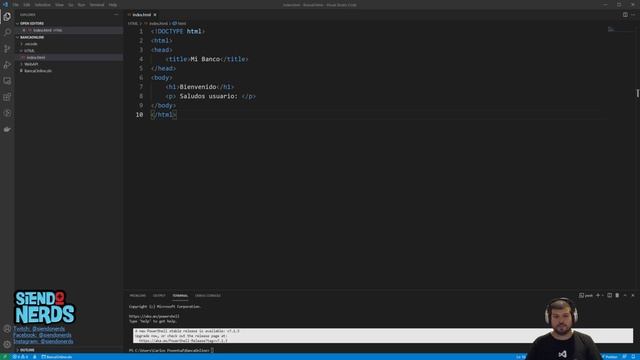
Task: Switch to the OUTPUT panel tab
Action: (x=159, y=296)
